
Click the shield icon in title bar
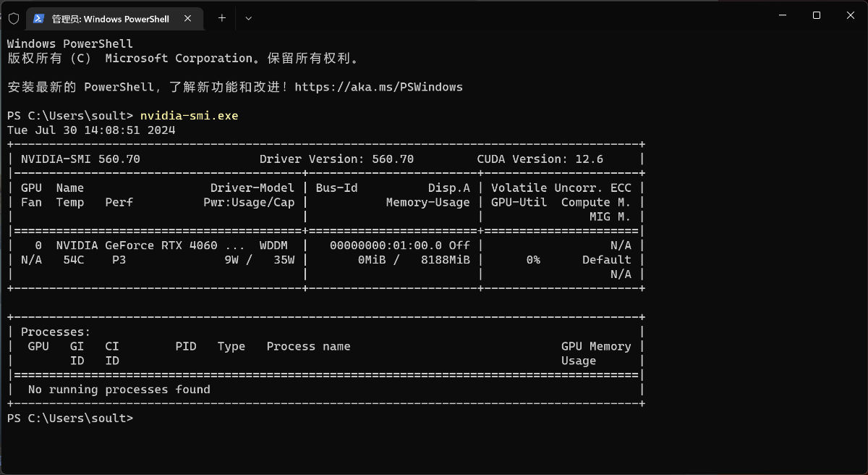[14, 18]
